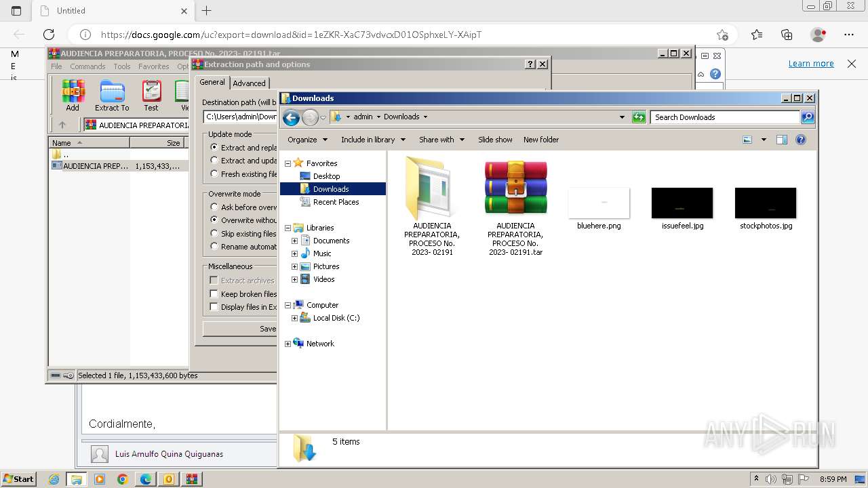Screen dimensions: 868x488
Task: Click New folder in Explorer toolbar
Action: click(x=541, y=140)
